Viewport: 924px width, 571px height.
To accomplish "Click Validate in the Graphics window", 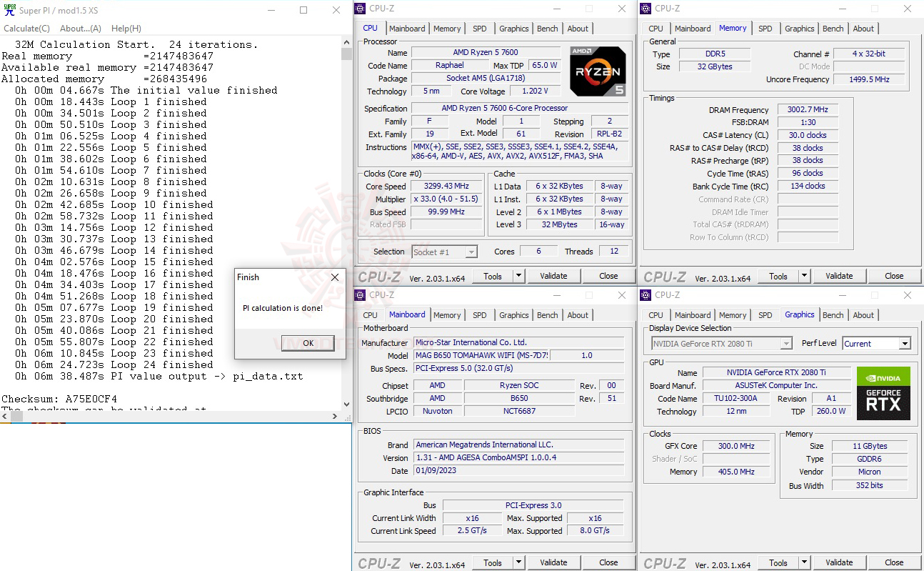I will (839, 562).
